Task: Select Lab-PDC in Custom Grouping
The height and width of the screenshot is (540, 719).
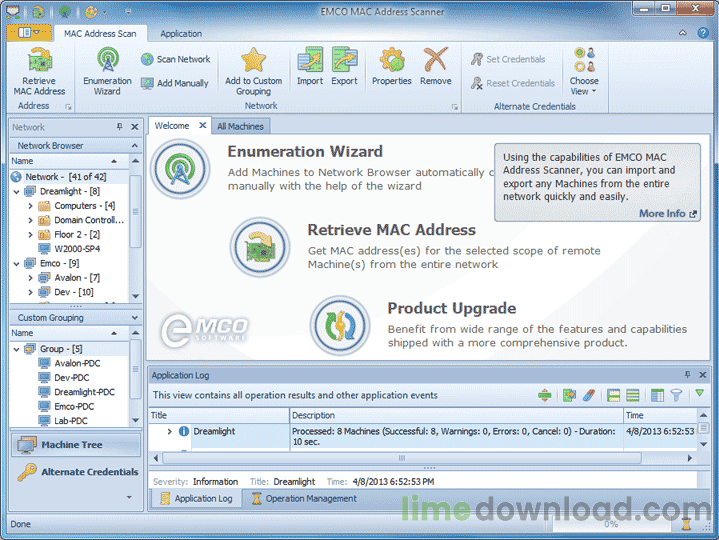Action: click(70, 421)
